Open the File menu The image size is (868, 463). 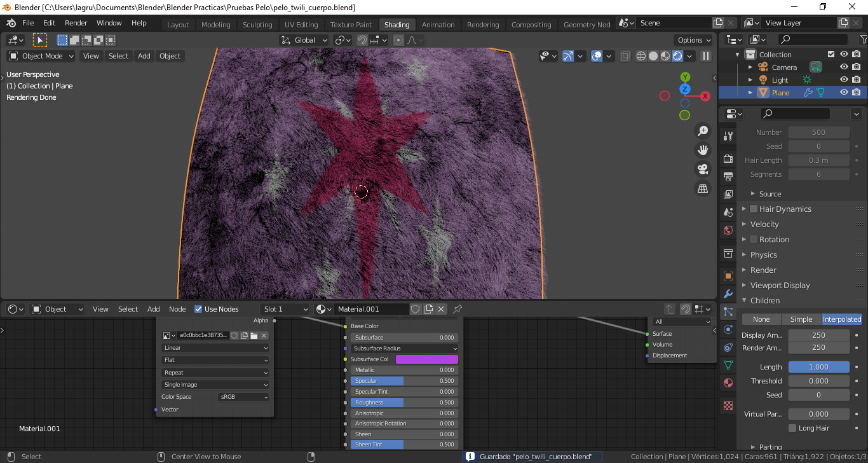28,23
